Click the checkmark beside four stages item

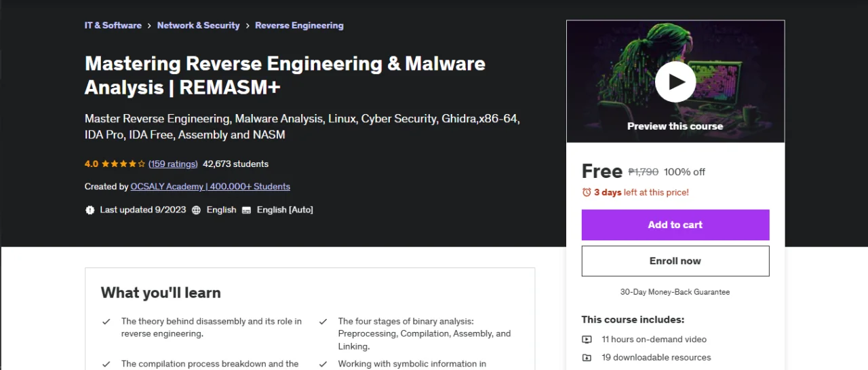click(x=323, y=321)
